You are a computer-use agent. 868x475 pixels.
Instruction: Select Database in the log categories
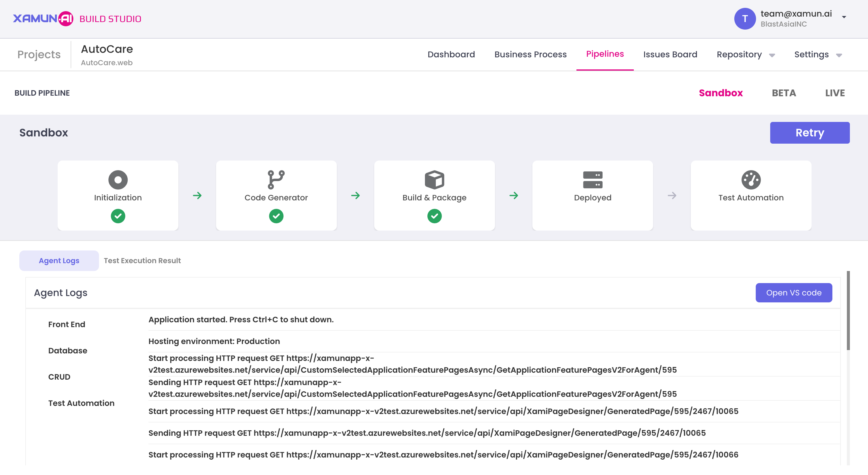[68, 350]
